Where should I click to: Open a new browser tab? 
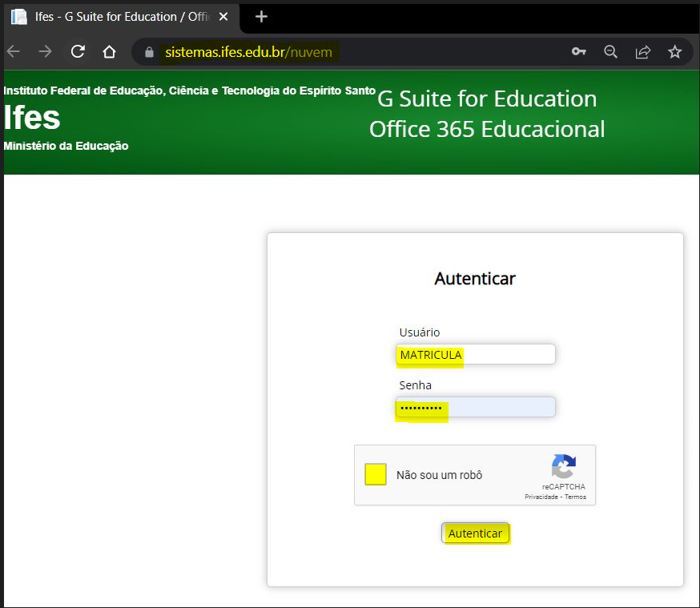click(261, 17)
